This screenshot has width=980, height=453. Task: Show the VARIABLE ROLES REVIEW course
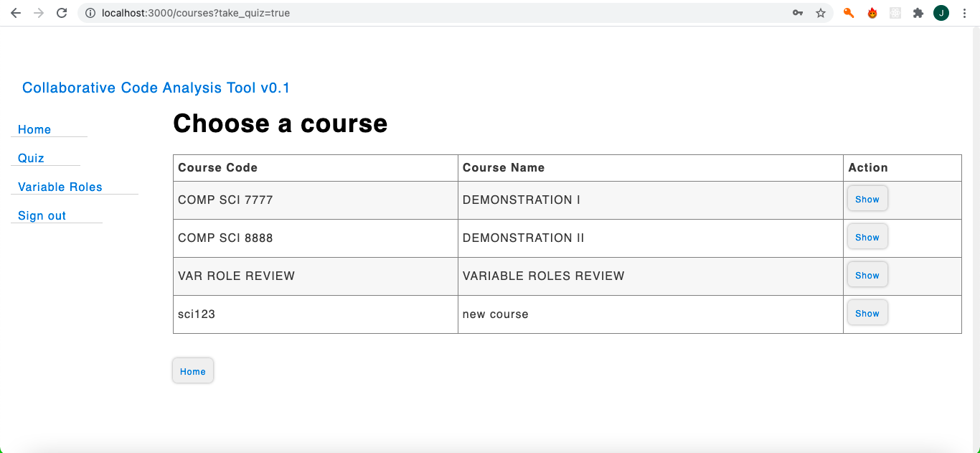click(867, 274)
